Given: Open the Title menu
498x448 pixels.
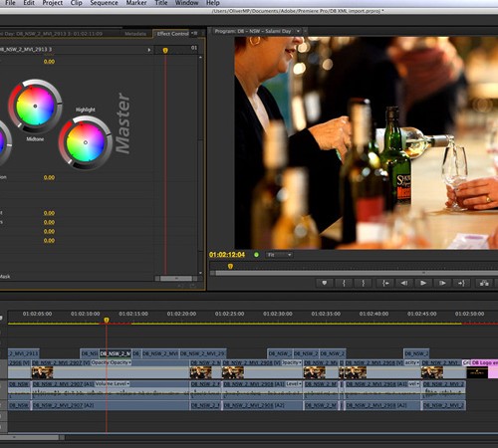Looking at the screenshot, I should pos(161,3).
